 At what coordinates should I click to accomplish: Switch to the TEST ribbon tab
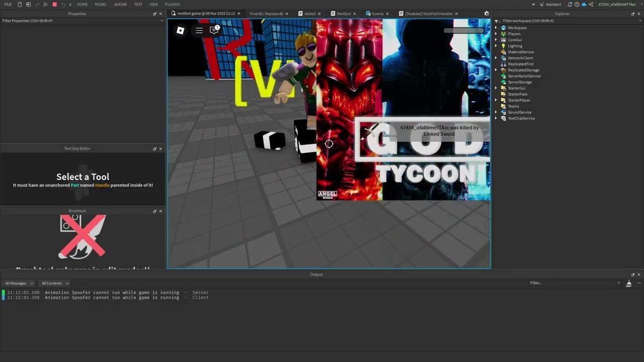pyautogui.click(x=138, y=5)
